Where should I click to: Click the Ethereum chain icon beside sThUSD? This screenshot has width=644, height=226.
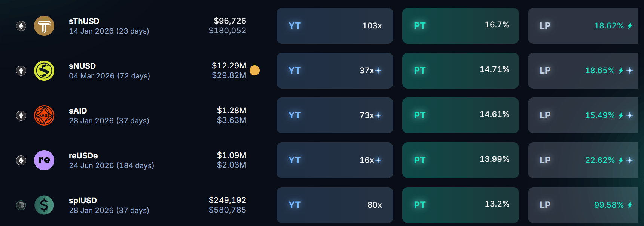coord(21,26)
